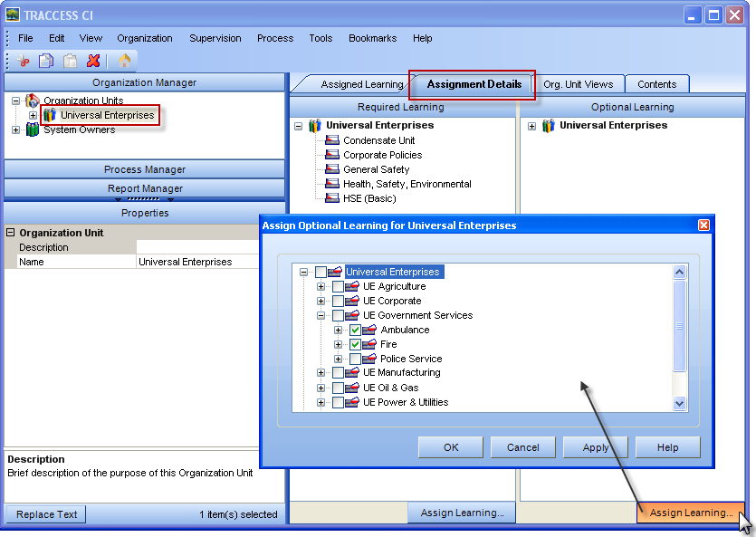Collapse the UE Government Services branch

click(x=320, y=314)
